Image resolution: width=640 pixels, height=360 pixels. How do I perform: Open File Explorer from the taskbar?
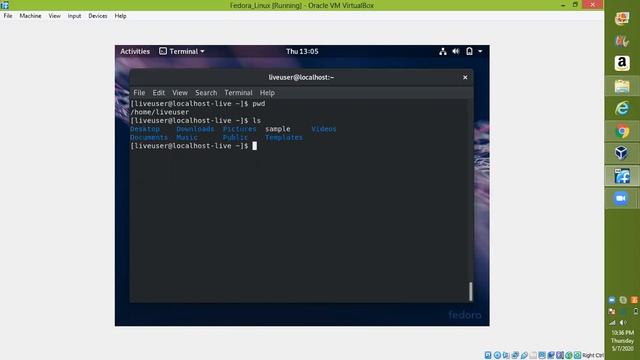622,86
